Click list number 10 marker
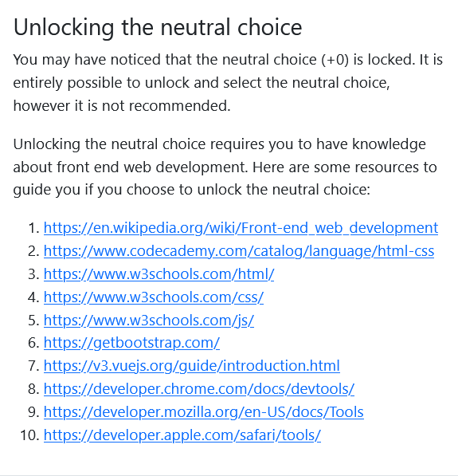The image size is (458, 476). [x=29, y=435]
